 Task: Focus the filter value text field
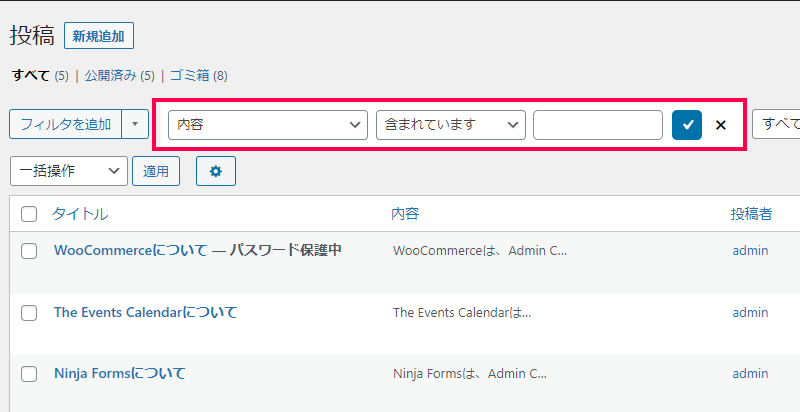point(598,125)
